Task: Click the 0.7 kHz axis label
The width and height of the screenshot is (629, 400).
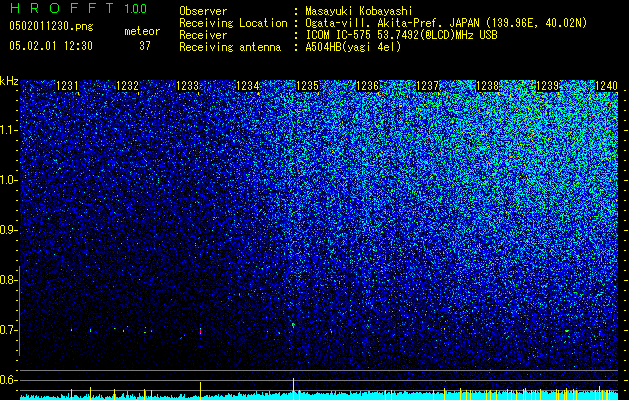Action: pos(8,330)
